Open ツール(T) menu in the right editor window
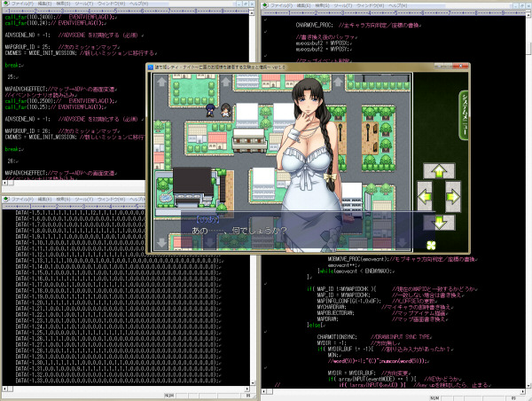The width and height of the screenshot is (532, 401). click(342, 5)
